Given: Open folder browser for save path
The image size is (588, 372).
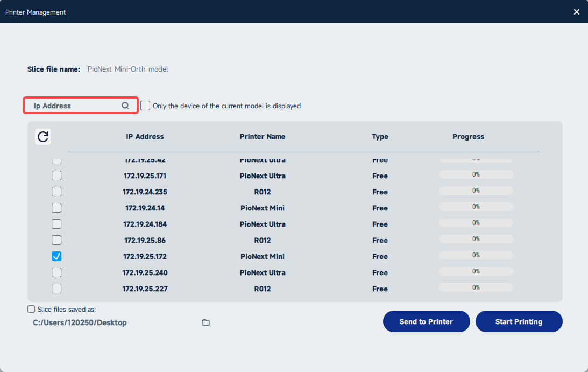Looking at the screenshot, I should (206, 322).
